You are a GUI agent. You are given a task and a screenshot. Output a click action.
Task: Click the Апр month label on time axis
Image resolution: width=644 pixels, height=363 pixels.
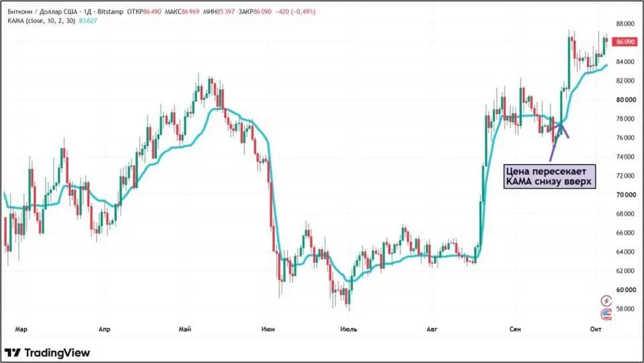(105, 329)
